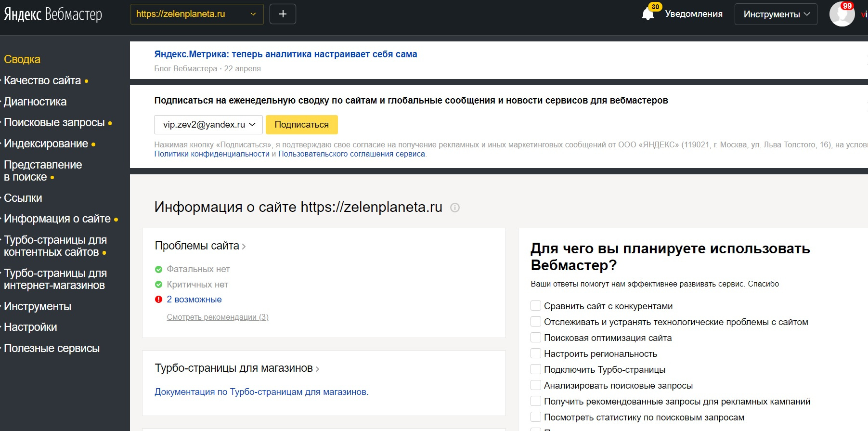Click the info icon beside the site title
Screen dimensions: 868x431
(454, 208)
